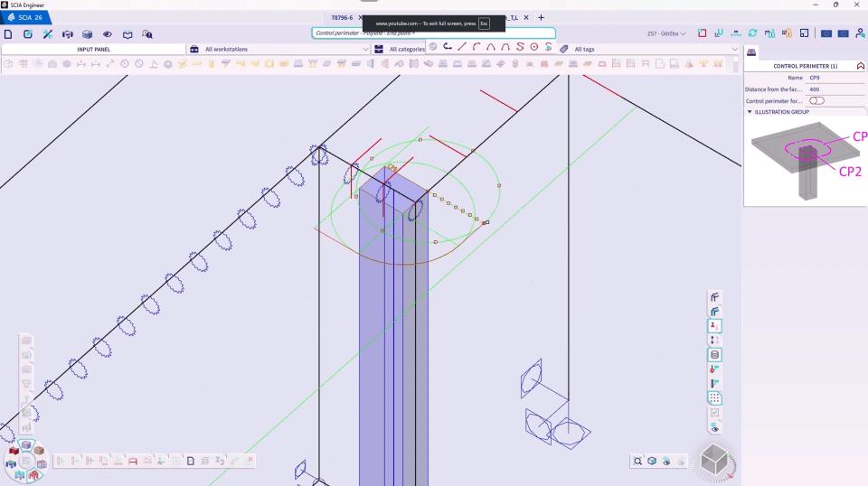Image resolution: width=868 pixels, height=486 pixels.
Task: Toggle the Control perimeter for switch
Action: click(x=817, y=101)
